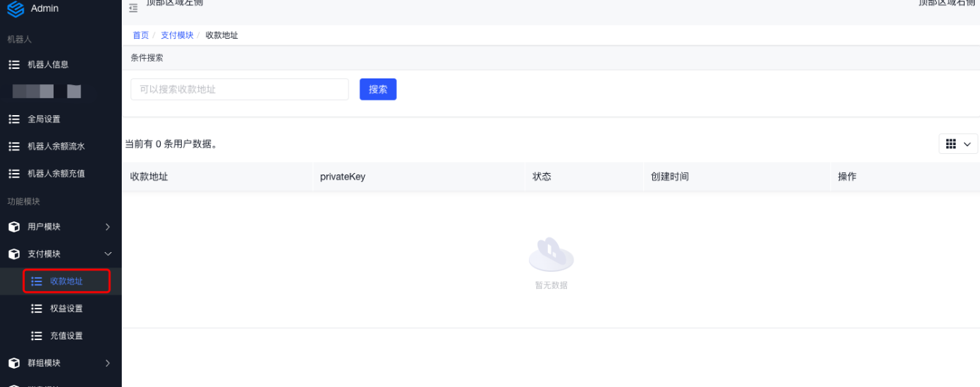The image size is (980, 387).
Task: Click the privateKey column header
Action: 343,177
